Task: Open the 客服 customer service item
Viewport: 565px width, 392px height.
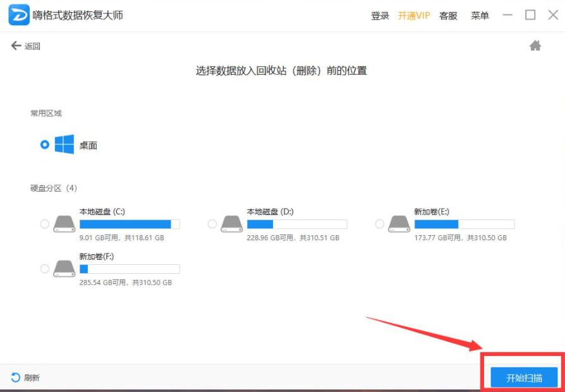Action: (448, 16)
